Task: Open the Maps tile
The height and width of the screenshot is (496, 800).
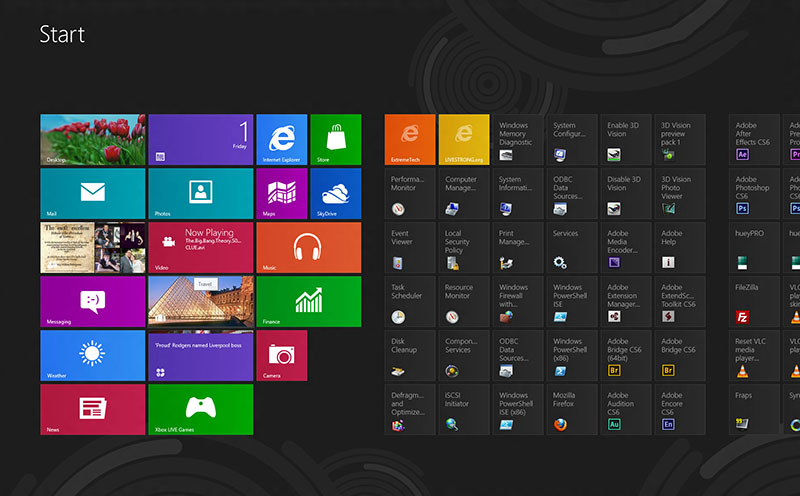Action: [x=282, y=193]
